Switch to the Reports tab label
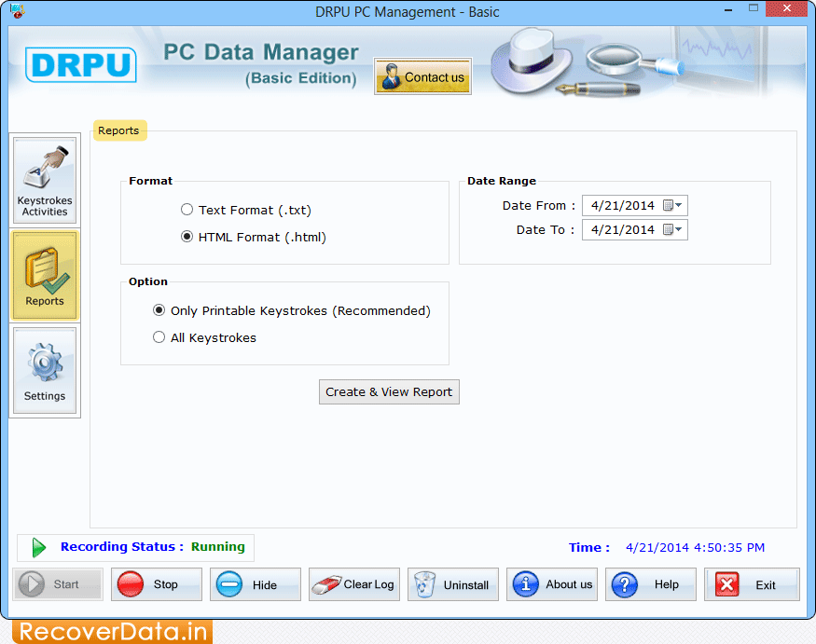The width and height of the screenshot is (816, 644). click(x=119, y=130)
